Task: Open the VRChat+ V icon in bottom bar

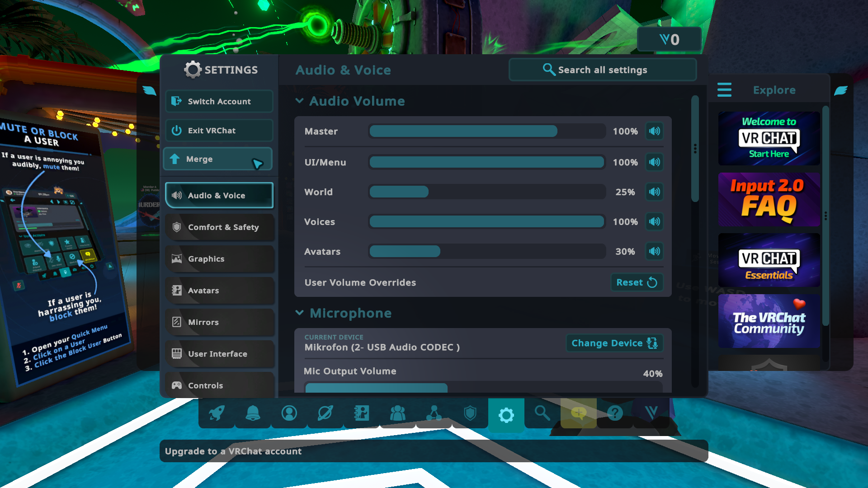Action: coord(651,413)
